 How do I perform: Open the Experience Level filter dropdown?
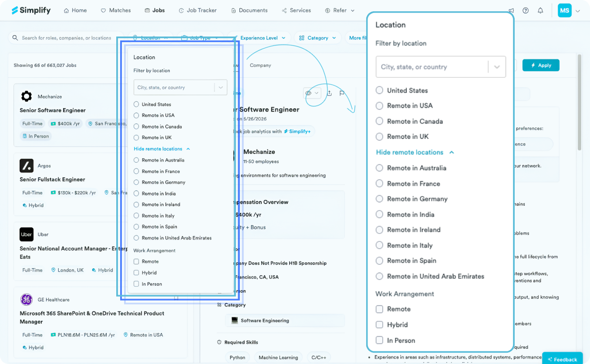[x=260, y=38]
